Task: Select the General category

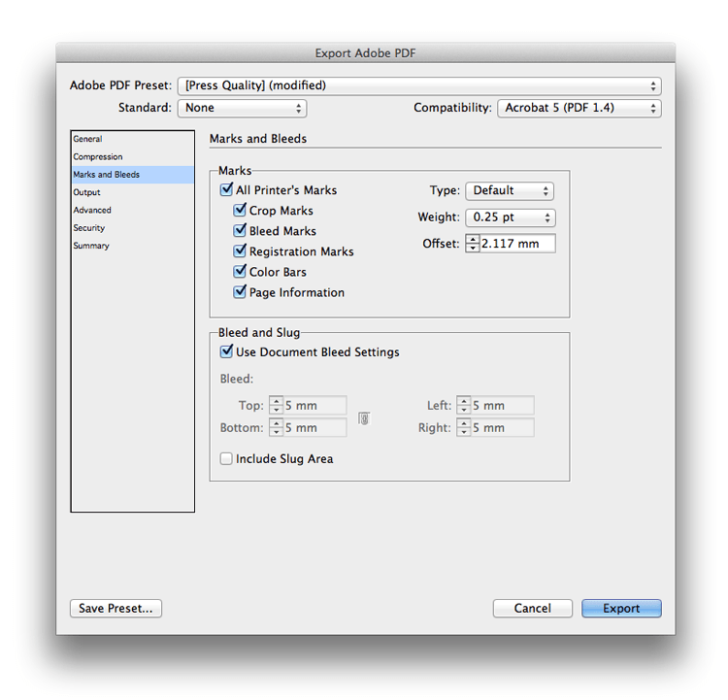Action: point(132,139)
